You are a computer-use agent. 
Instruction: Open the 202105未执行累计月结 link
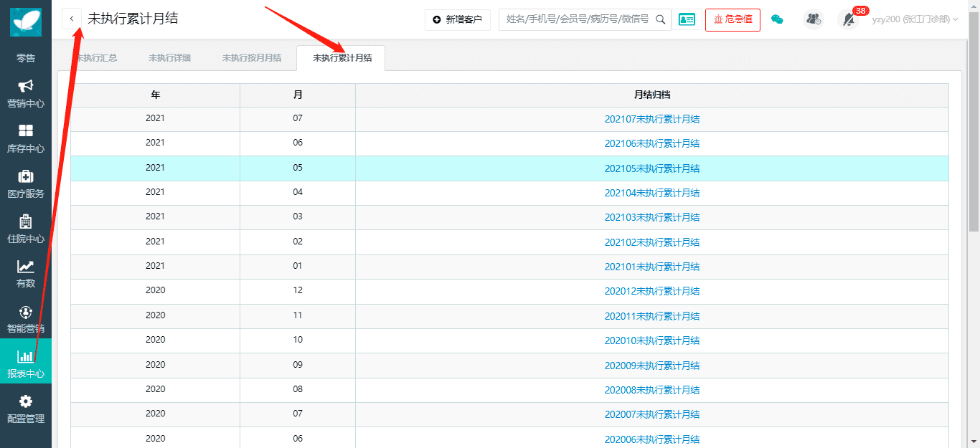(x=651, y=168)
